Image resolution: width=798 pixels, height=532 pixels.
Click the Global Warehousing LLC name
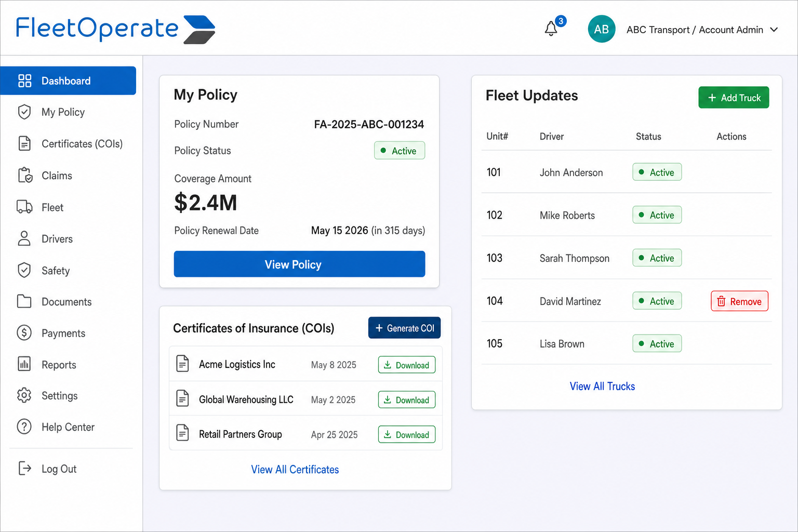(246, 399)
